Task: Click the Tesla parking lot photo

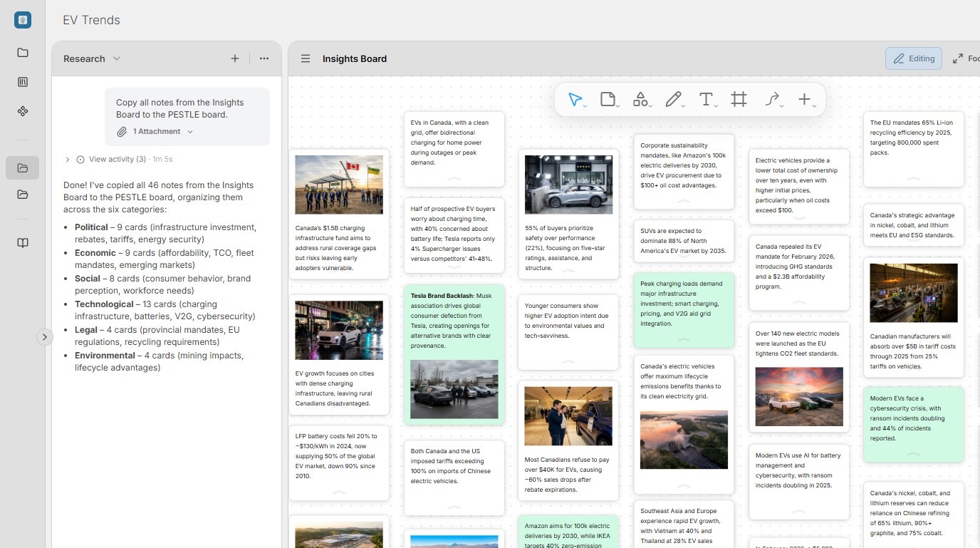Action: click(x=454, y=389)
